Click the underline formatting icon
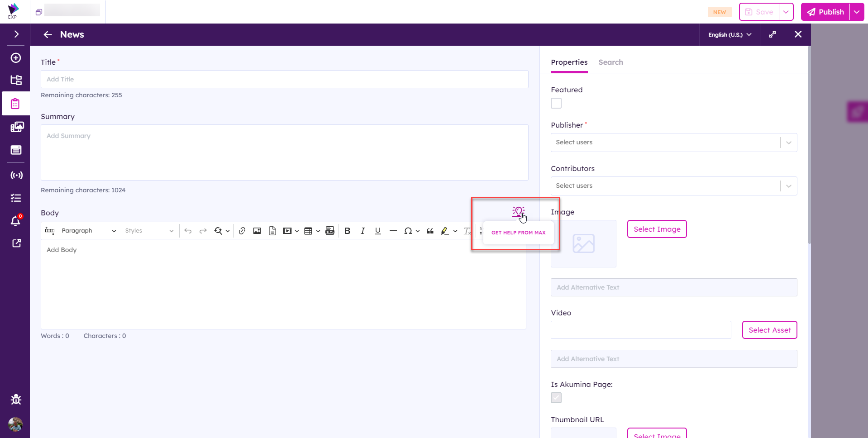868x438 pixels. pyautogui.click(x=377, y=231)
